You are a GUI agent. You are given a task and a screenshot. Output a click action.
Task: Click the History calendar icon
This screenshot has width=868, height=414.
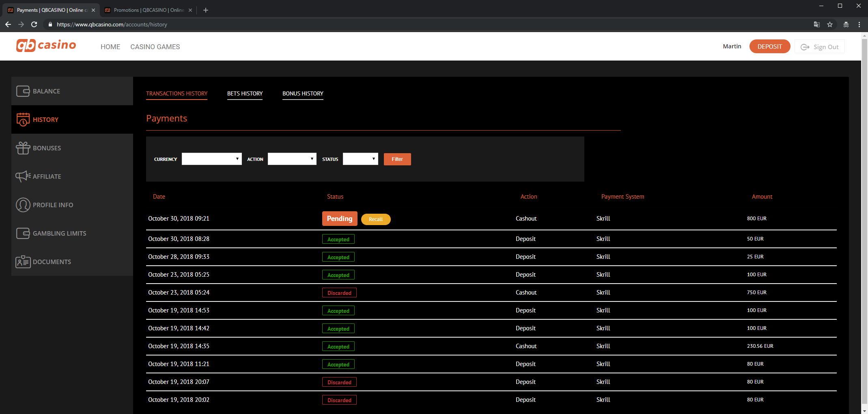(23, 119)
